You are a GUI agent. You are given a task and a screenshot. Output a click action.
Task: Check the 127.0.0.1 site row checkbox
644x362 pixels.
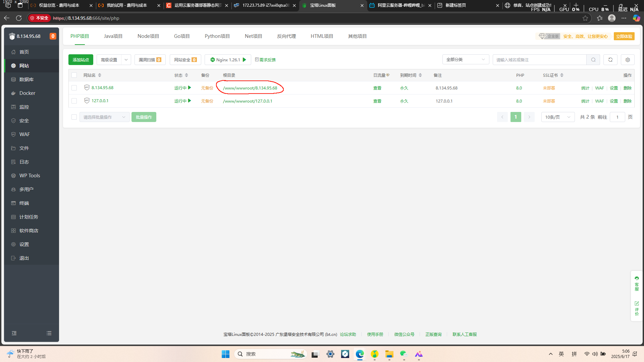pyautogui.click(x=74, y=101)
